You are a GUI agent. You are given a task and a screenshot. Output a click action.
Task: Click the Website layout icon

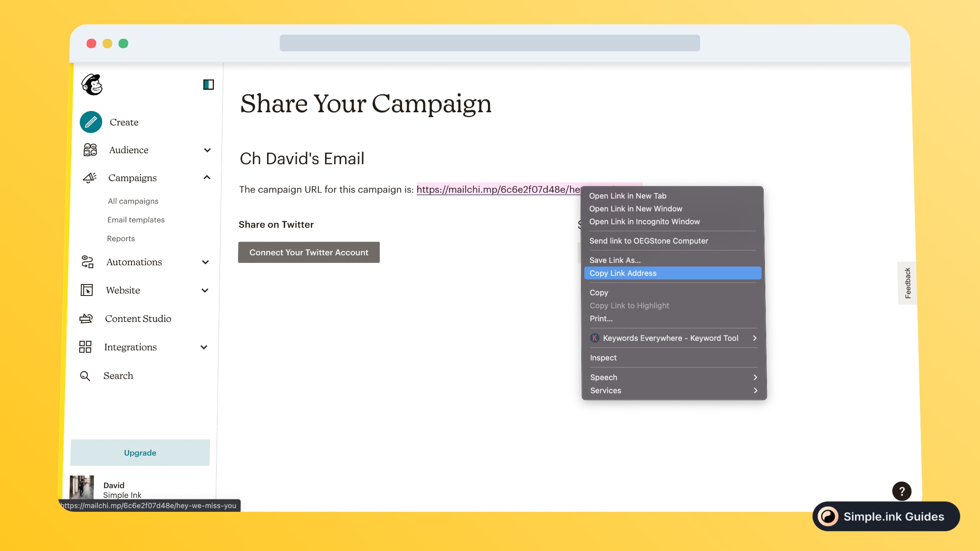pyautogui.click(x=87, y=290)
